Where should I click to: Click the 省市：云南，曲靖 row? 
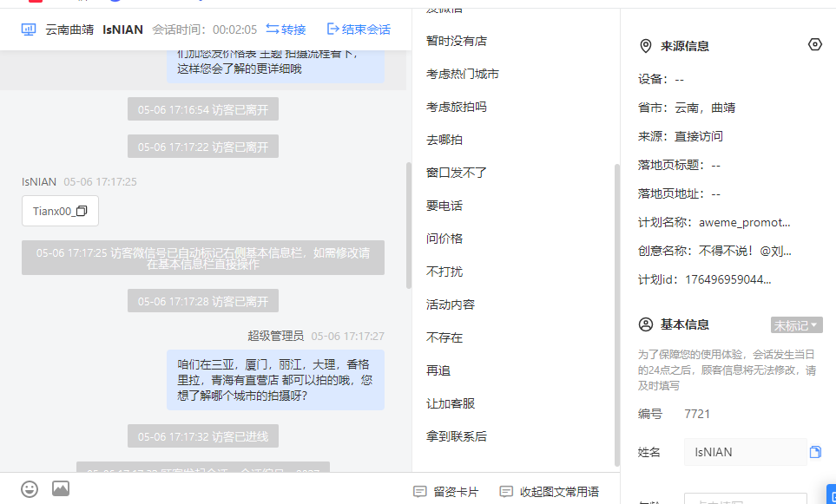click(x=687, y=108)
